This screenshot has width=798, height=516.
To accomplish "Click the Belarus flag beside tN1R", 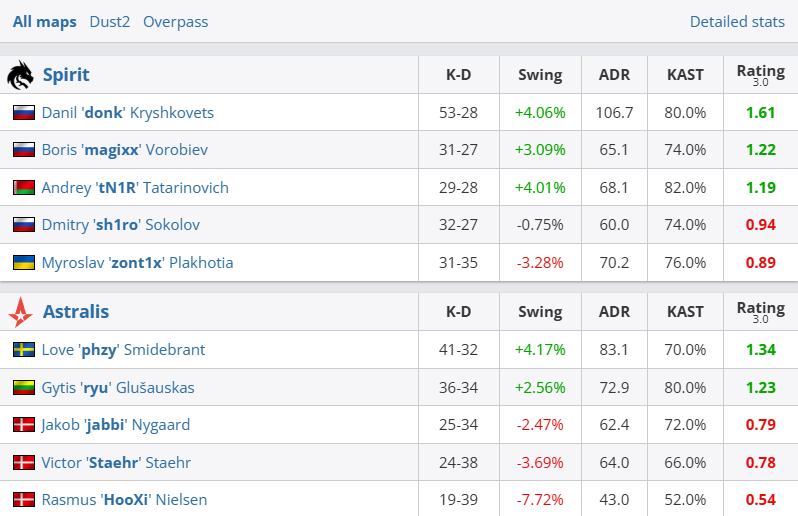I will pyautogui.click(x=23, y=188).
